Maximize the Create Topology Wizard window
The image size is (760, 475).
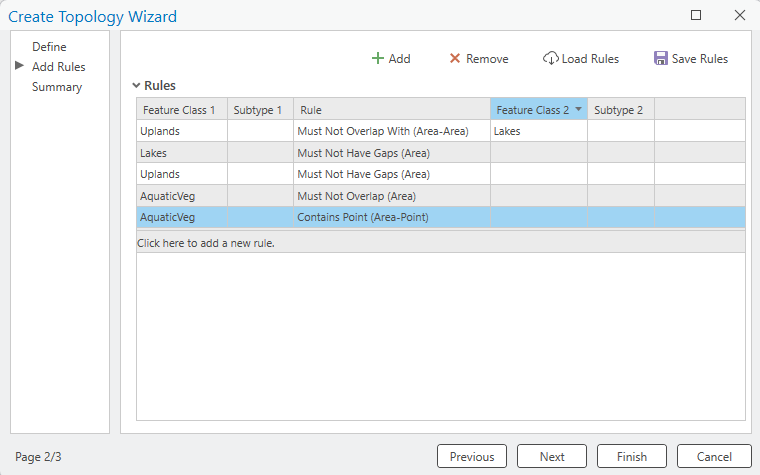pyautogui.click(x=696, y=15)
